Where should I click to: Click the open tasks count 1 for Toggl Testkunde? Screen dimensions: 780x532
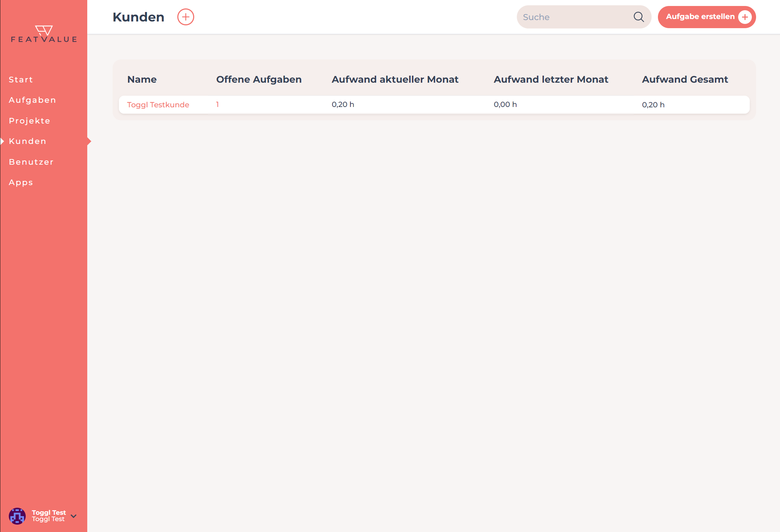point(216,104)
